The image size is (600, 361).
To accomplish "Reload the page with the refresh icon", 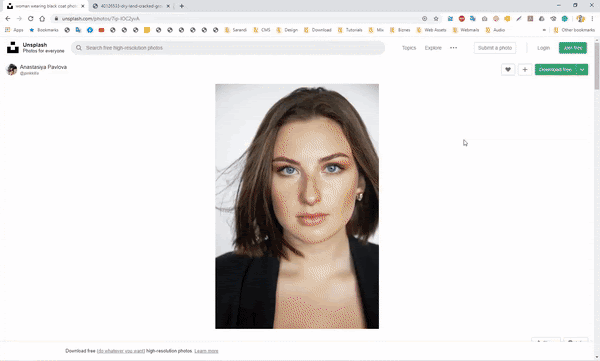I will pyautogui.click(x=31, y=18).
